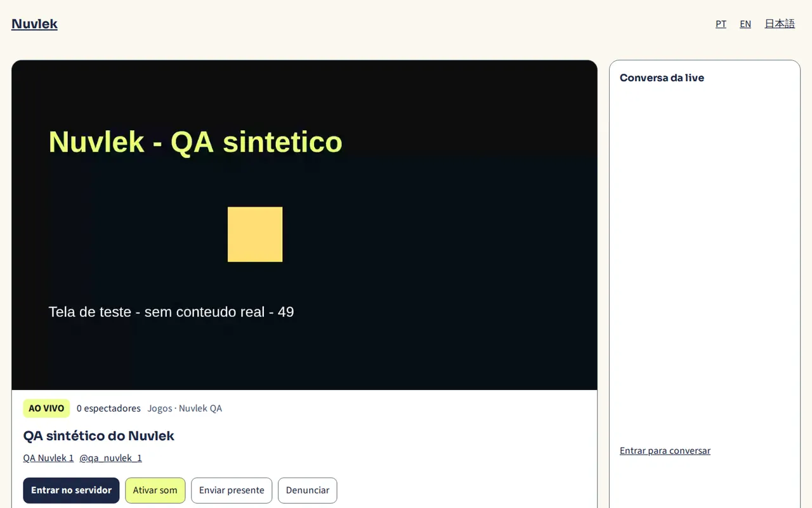Report stream via Denunciar button
Image resolution: width=812 pixels, height=508 pixels.
click(308, 490)
